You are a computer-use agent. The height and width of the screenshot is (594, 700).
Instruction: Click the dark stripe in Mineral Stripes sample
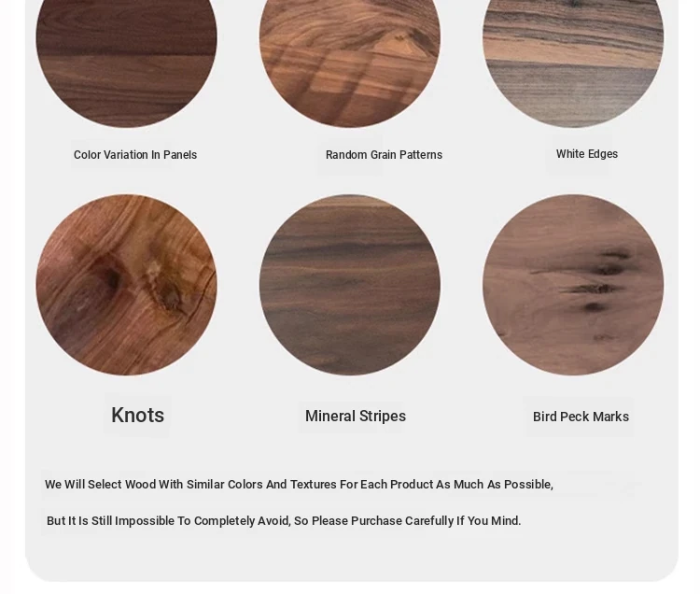(350, 247)
